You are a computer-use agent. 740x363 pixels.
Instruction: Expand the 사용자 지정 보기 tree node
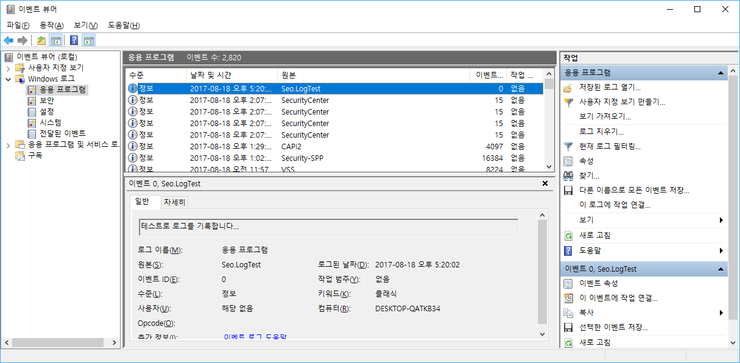pos(8,68)
